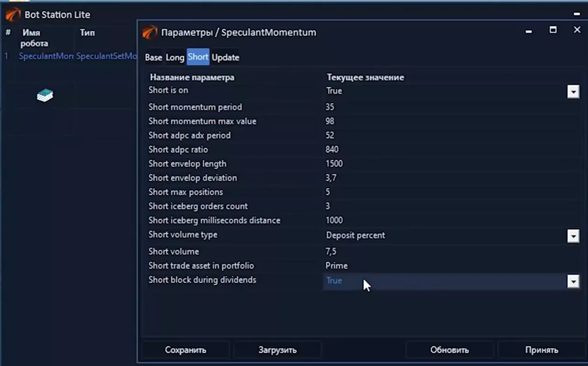Click the # column header in robot list
Image resolution: width=588 pixels, height=366 pixels.
pos(8,33)
